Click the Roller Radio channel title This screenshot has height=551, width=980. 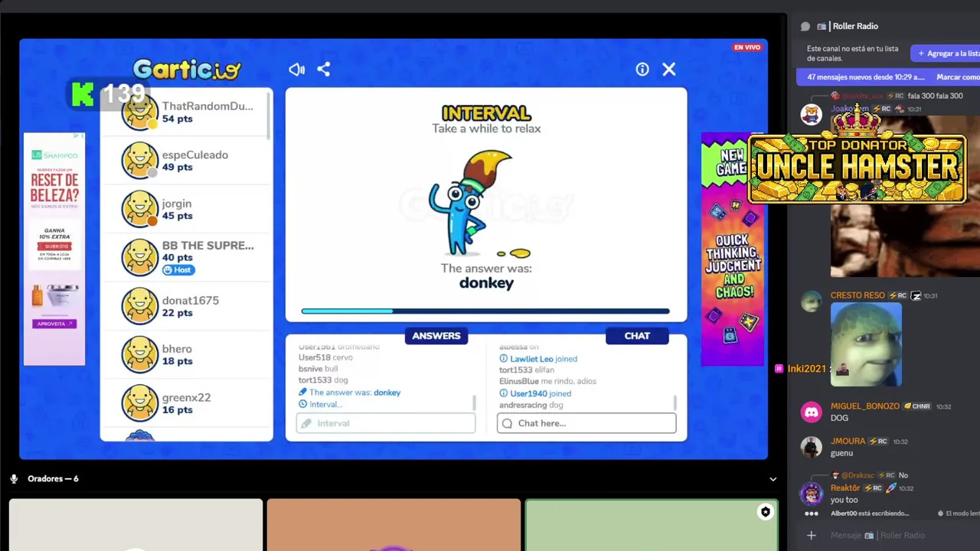855,26
